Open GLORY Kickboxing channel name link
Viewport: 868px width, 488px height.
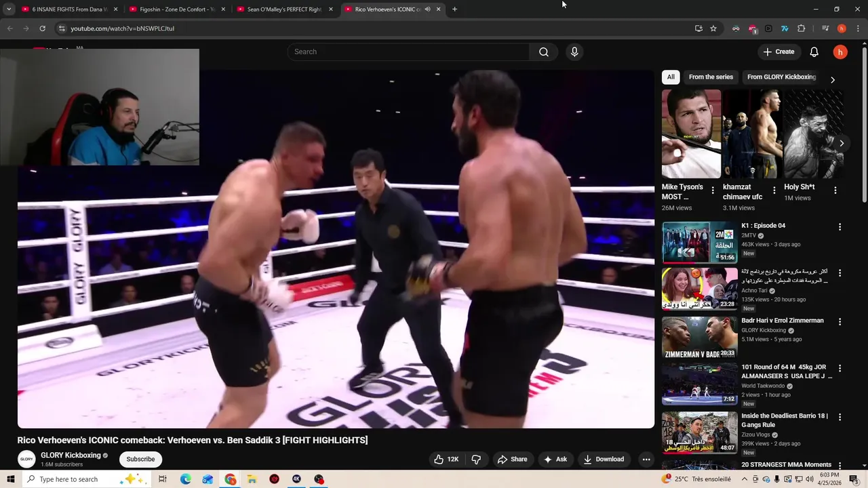coord(71,455)
